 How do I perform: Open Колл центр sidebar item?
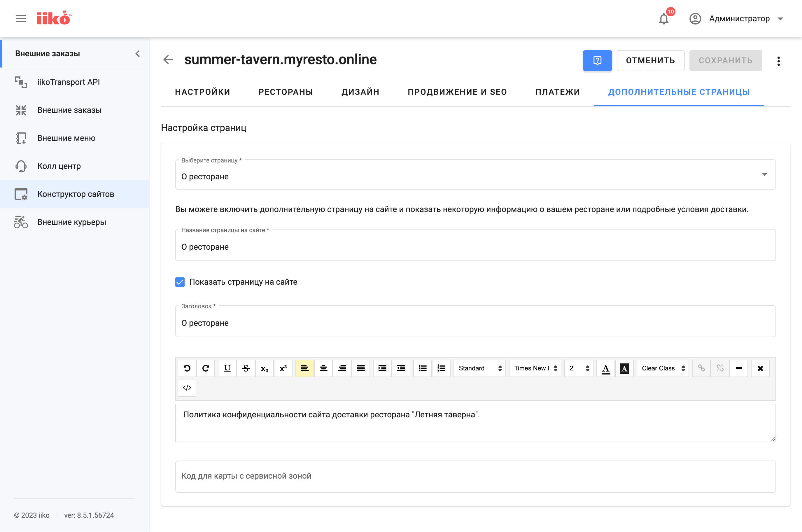(x=75, y=166)
